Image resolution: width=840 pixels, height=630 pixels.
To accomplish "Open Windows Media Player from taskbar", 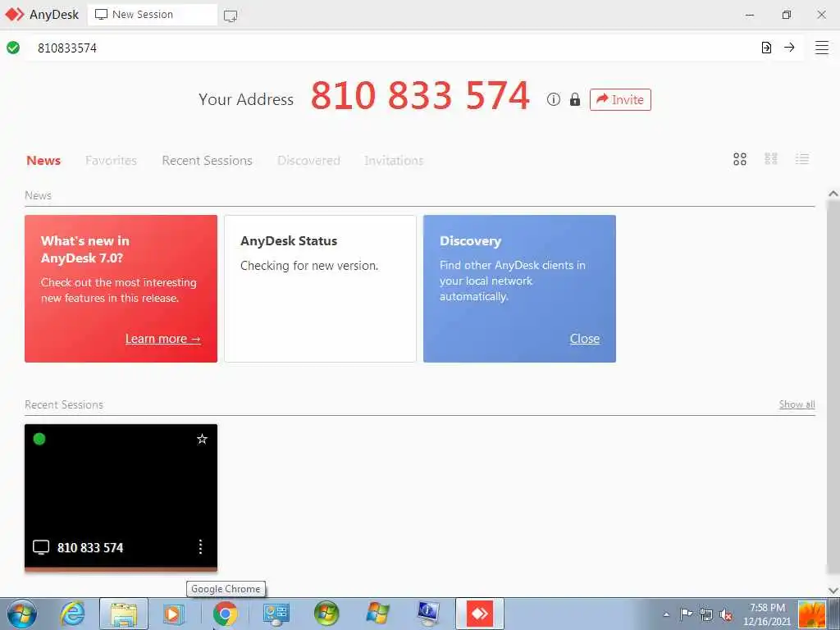I will pos(173,614).
